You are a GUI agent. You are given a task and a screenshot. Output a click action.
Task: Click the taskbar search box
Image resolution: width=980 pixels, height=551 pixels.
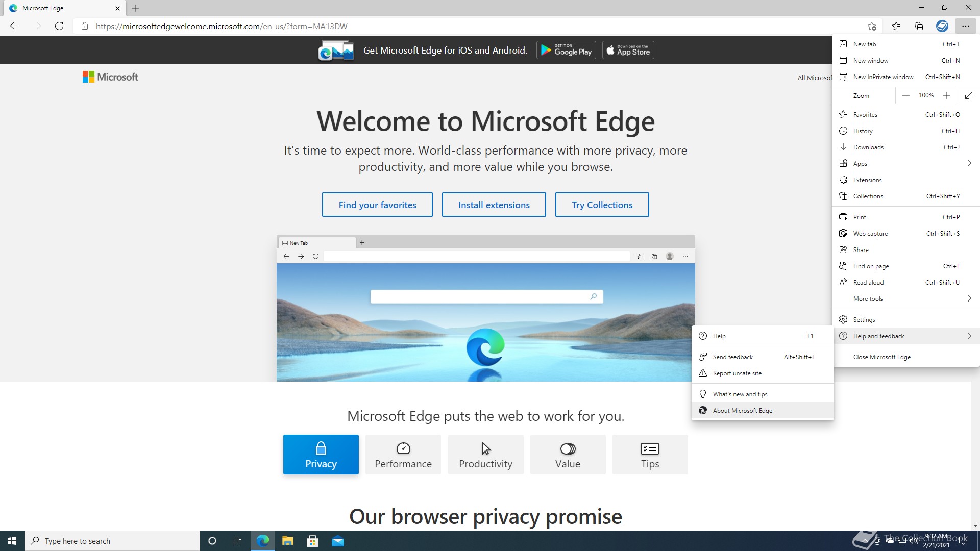[112, 541]
